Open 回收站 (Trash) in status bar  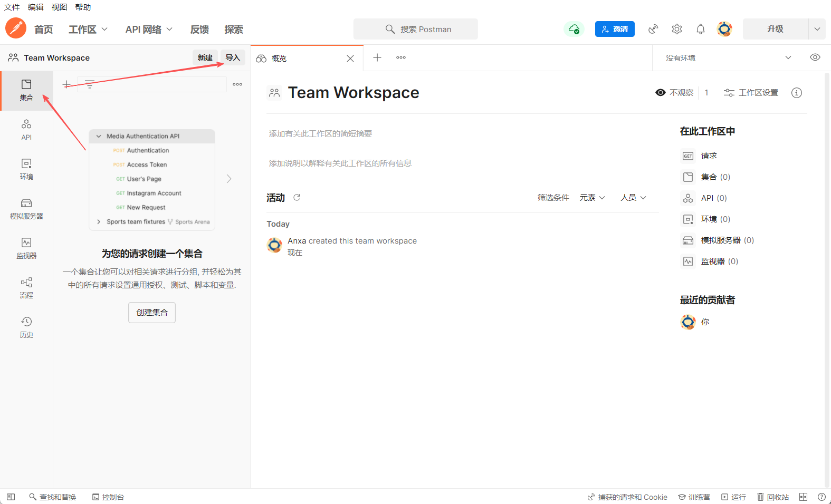(x=773, y=497)
